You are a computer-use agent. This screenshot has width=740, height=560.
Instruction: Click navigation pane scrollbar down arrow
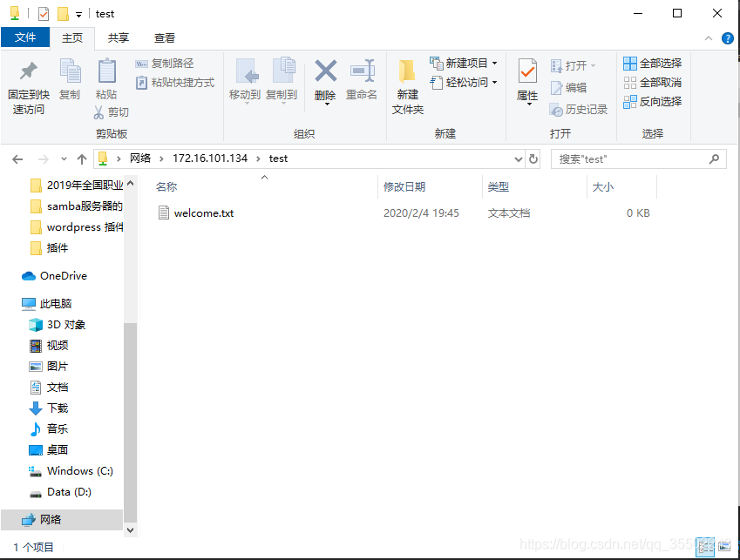[x=130, y=530]
